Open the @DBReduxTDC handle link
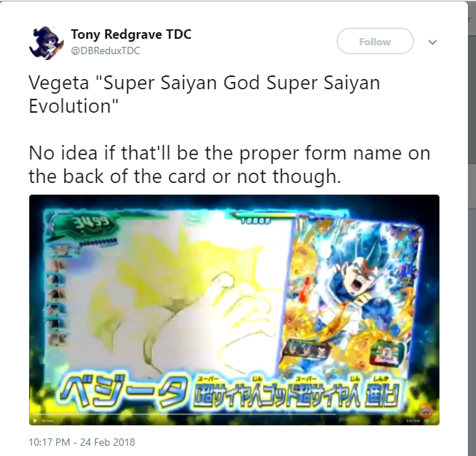This screenshot has width=476, height=456. point(105,51)
